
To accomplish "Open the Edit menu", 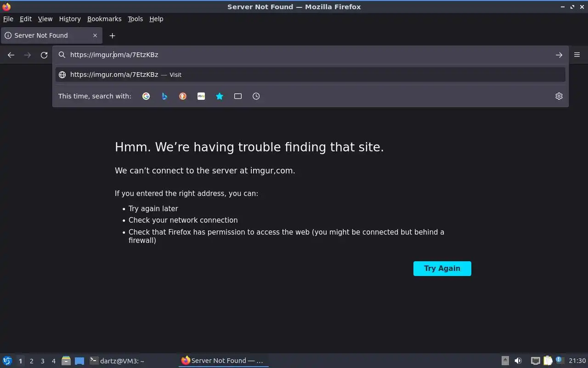I will (26, 19).
